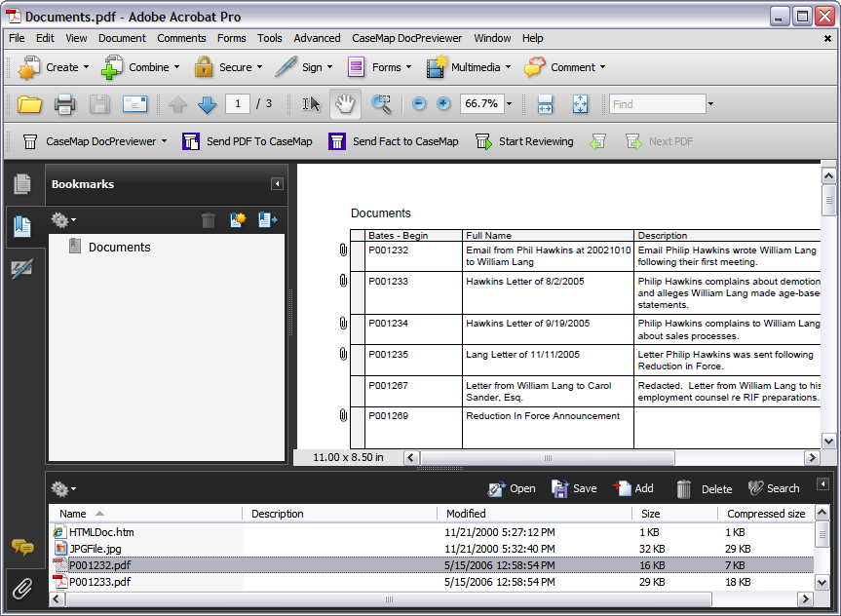Select the P001233.pdf attachment

tap(99, 582)
